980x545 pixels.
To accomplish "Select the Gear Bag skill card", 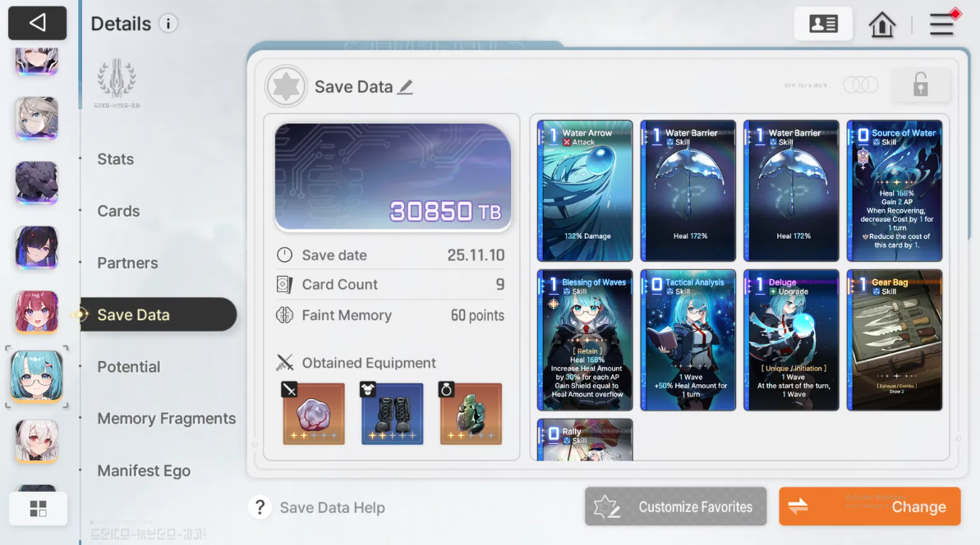I will (895, 341).
